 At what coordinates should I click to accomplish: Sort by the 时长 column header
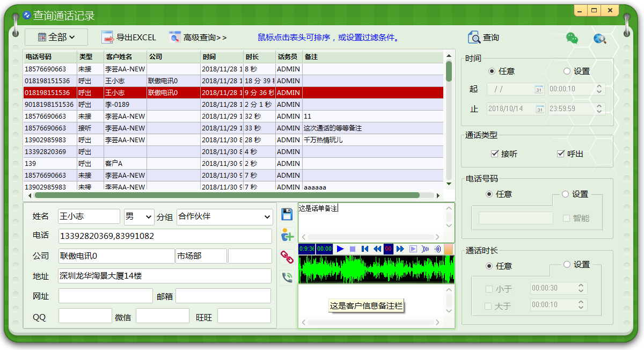259,57
